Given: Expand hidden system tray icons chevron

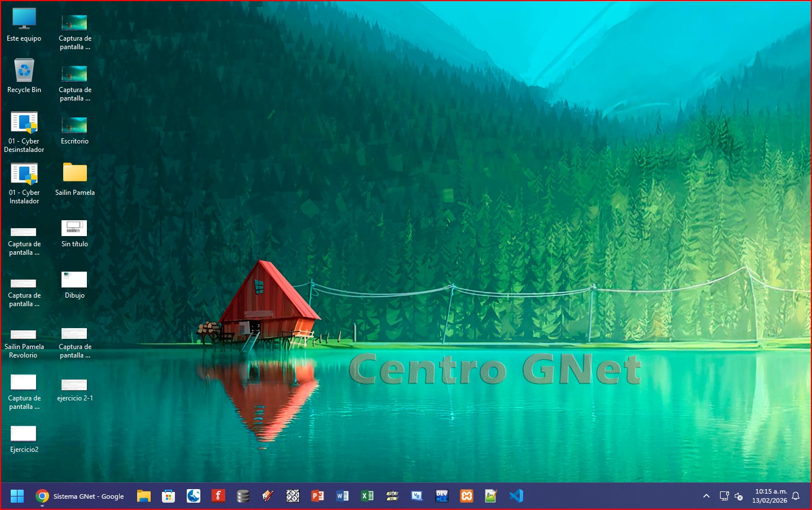Looking at the screenshot, I should tap(706, 496).
